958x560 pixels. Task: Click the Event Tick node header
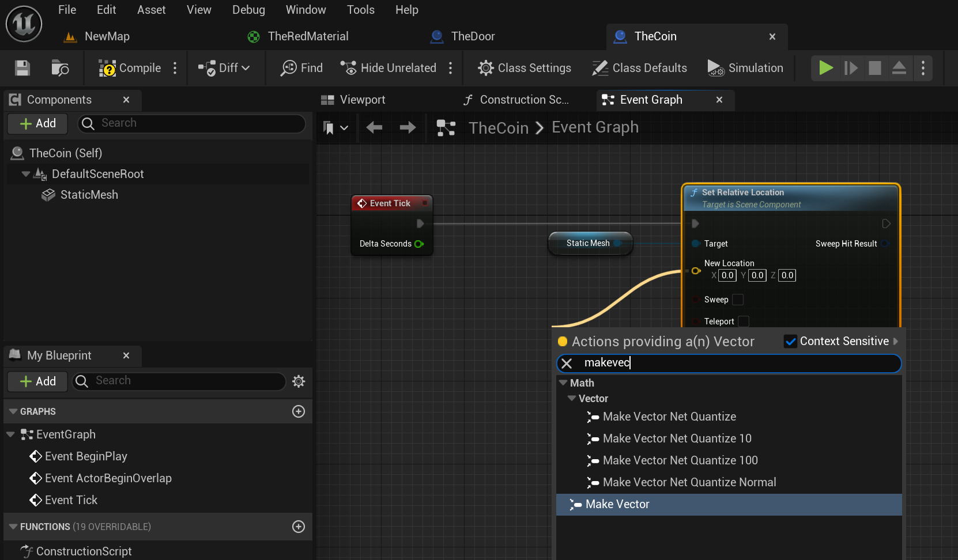[391, 203]
